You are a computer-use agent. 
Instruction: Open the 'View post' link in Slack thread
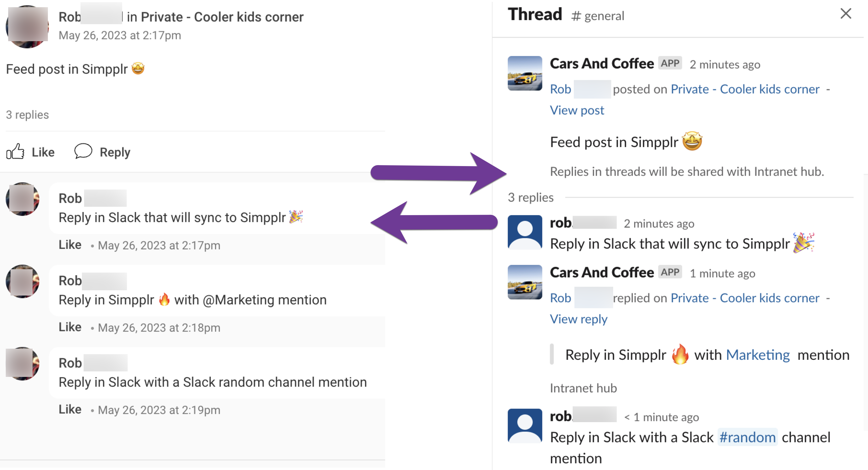pyautogui.click(x=577, y=110)
